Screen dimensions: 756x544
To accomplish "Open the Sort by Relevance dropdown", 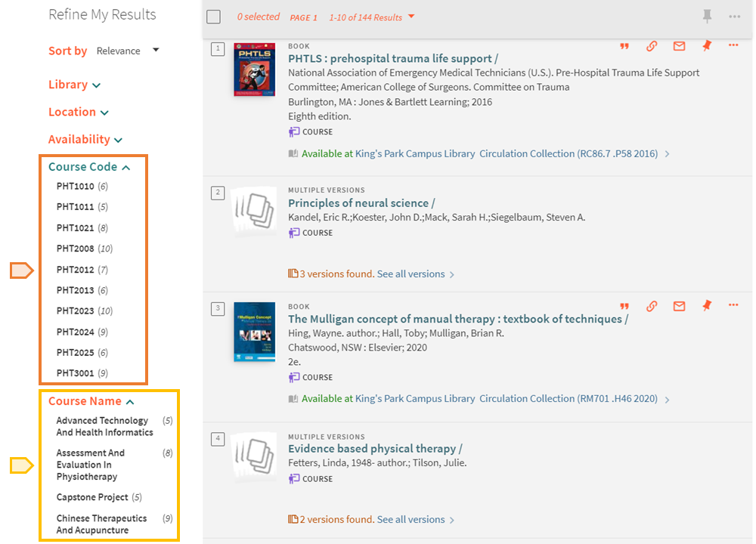I will 128,51.
